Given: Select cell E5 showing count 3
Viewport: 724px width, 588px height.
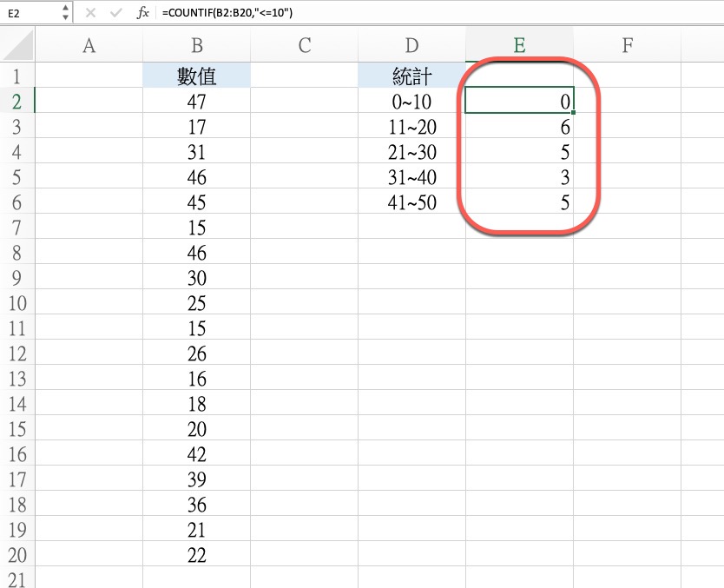Looking at the screenshot, I should pyautogui.click(x=519, y=176).
